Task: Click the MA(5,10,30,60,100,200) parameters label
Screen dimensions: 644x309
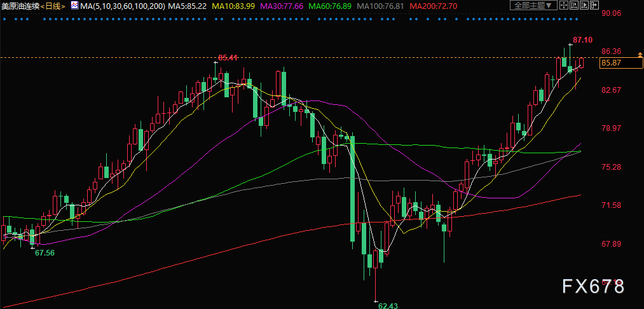Action: click(123, 6)
